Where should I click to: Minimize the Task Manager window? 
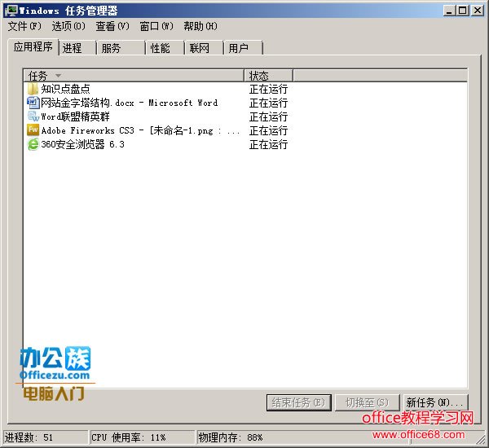pos(449,11)
